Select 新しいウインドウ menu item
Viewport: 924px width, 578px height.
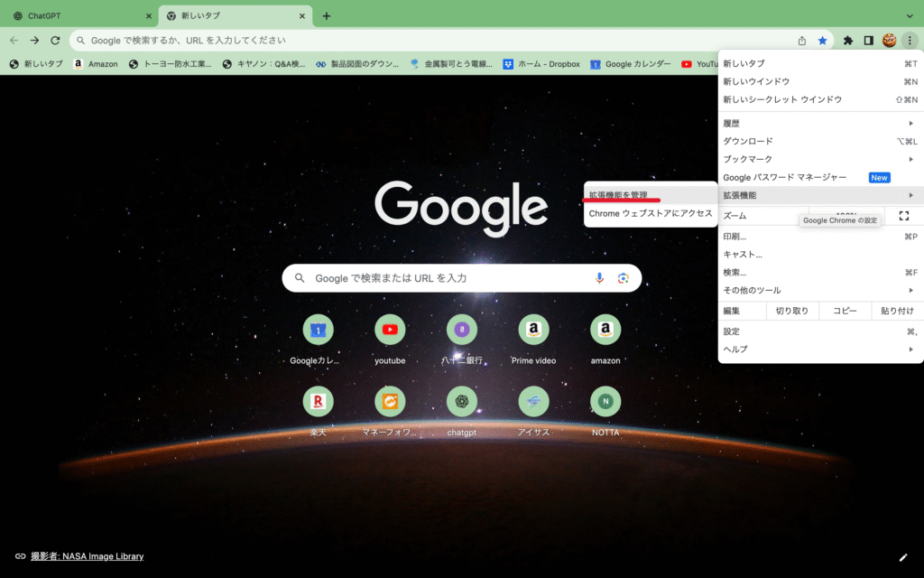tap(820, 81)
